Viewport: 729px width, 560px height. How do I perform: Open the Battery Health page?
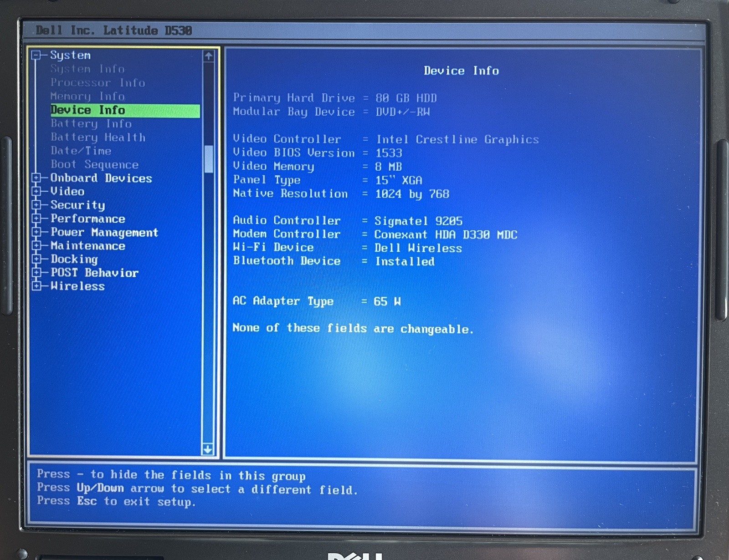pyautogui.click(x=98, y=137)
